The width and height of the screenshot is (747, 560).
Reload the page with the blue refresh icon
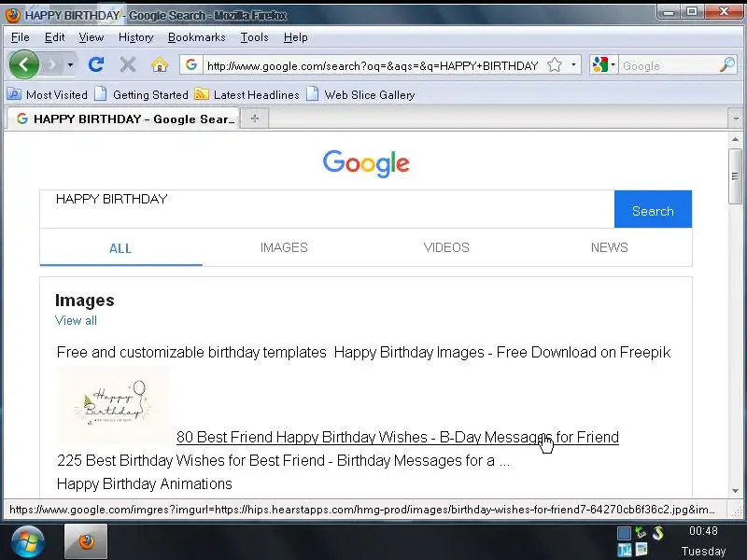(x=96, y=64)
